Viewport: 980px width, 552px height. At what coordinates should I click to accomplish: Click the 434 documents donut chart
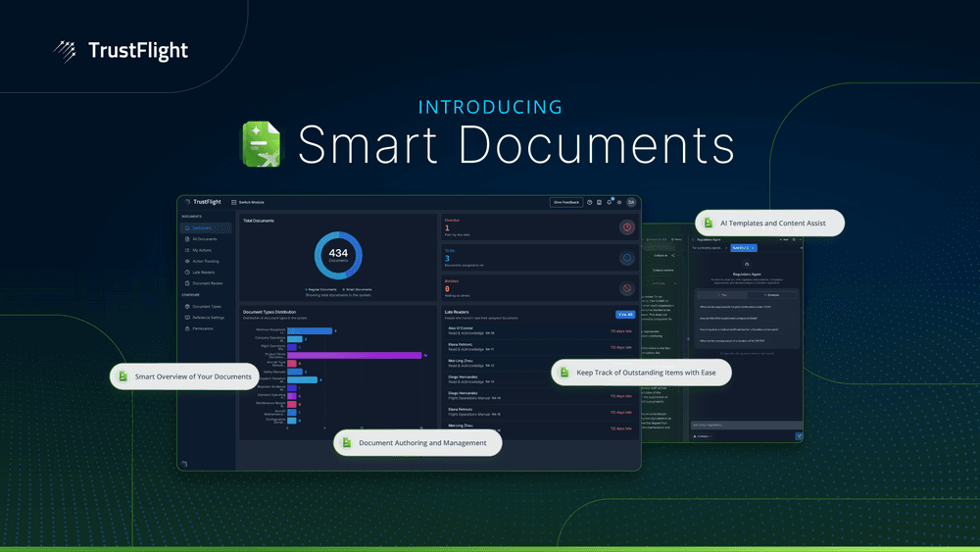[x=338, y=255]
